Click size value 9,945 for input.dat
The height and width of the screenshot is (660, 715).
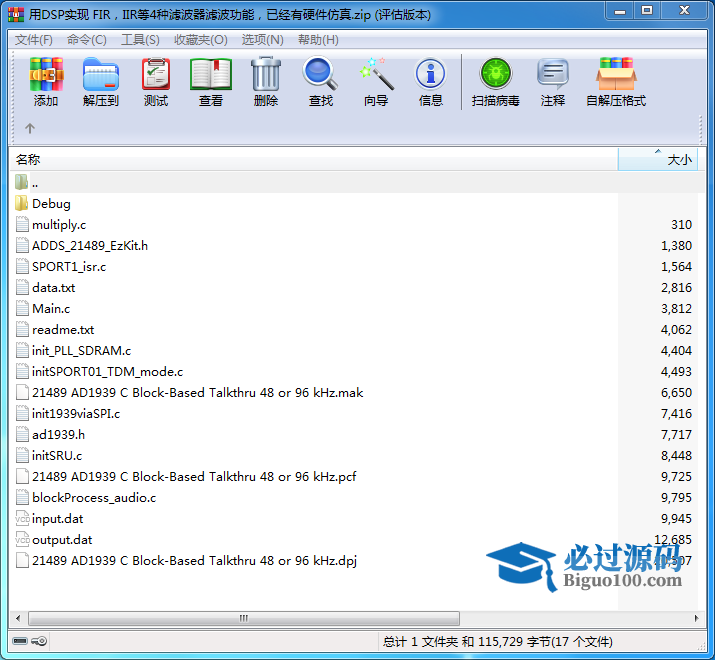coord(676,519)
